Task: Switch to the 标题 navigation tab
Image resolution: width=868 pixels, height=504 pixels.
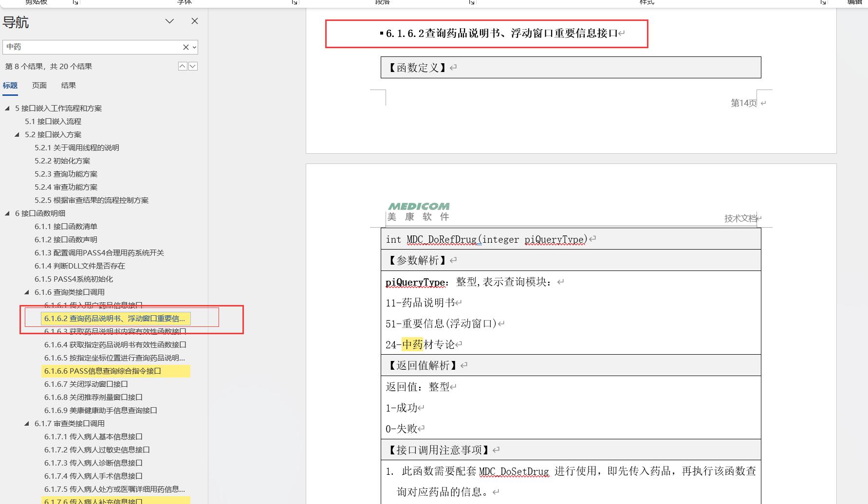Action: [10, 86]
